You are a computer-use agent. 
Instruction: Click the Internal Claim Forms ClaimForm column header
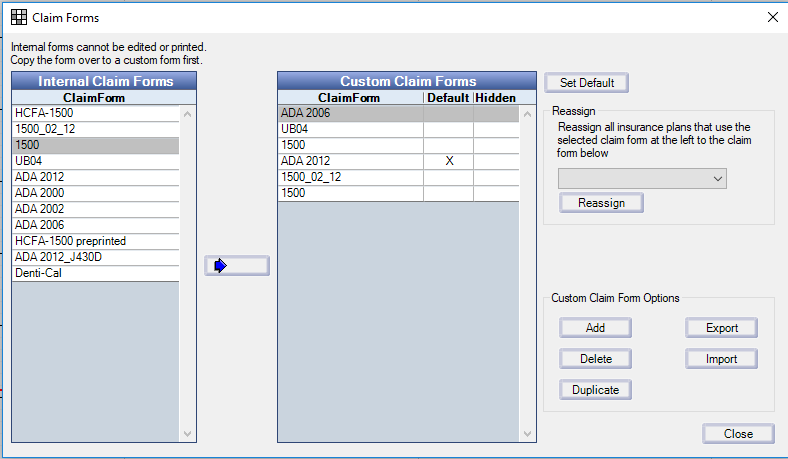(x=94, y=98)
